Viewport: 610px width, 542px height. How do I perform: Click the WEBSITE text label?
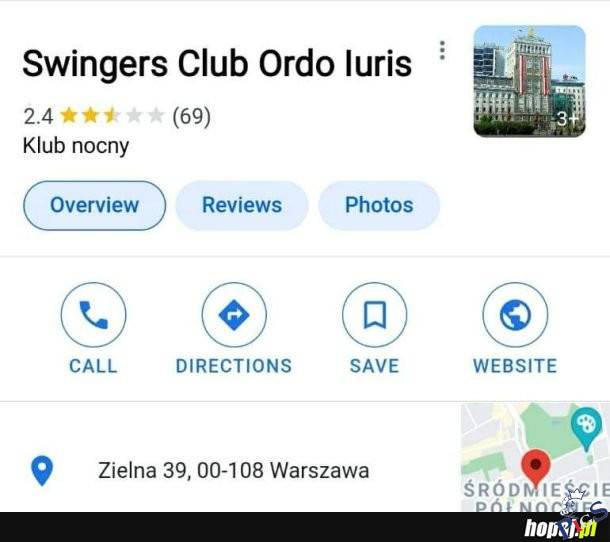[515, 366]
